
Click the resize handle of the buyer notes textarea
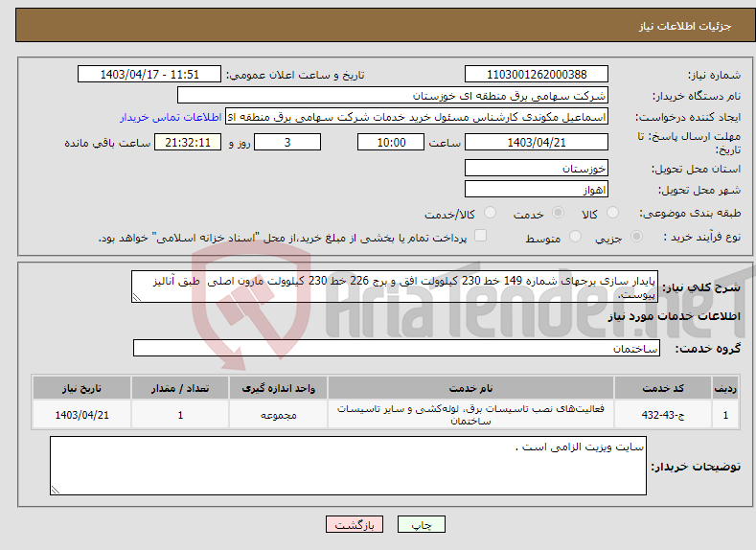tap(56, 490)
